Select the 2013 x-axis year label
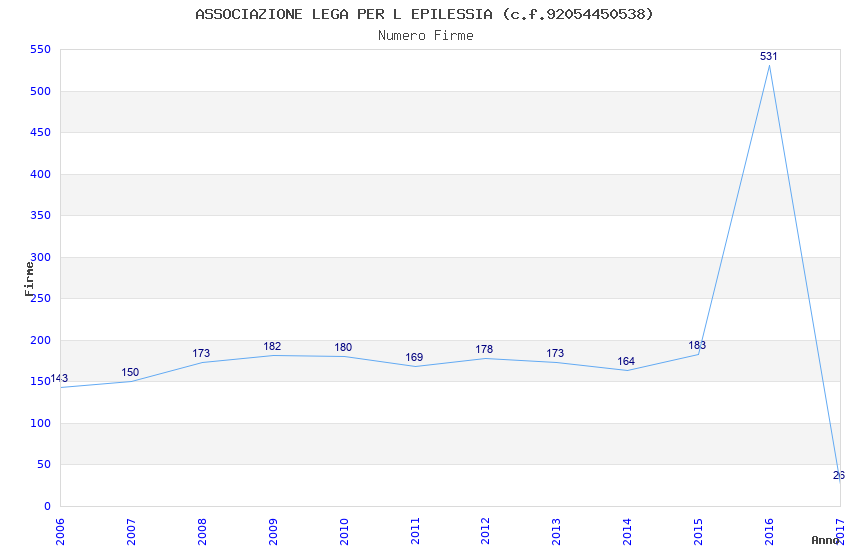The image size is (850, 550). [x=556, y=532]
